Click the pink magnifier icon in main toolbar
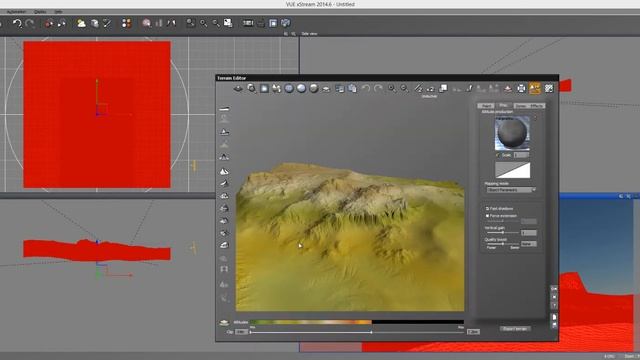 pos(147,23)
